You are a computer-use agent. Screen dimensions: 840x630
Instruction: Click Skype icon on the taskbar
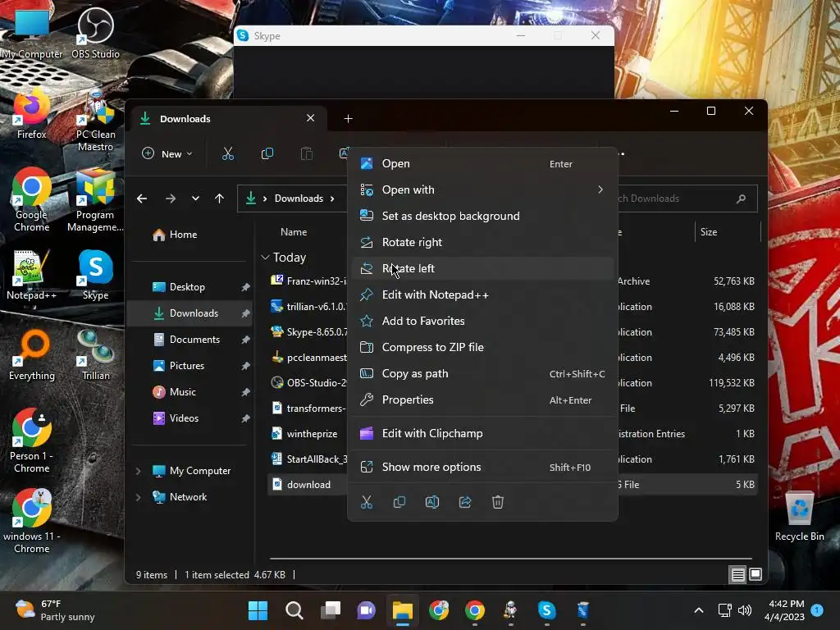(546, 610)
